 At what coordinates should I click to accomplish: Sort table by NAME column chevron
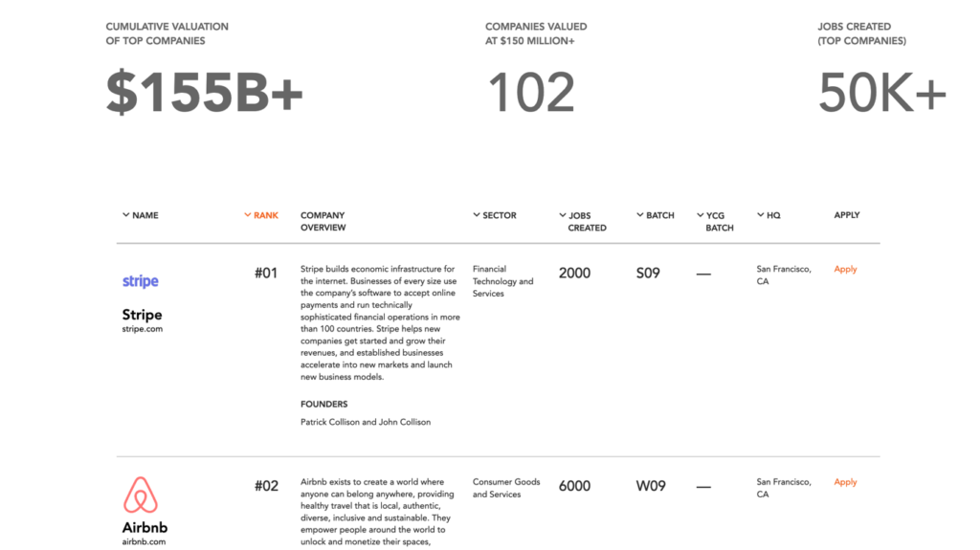click(x=125, y=215)
